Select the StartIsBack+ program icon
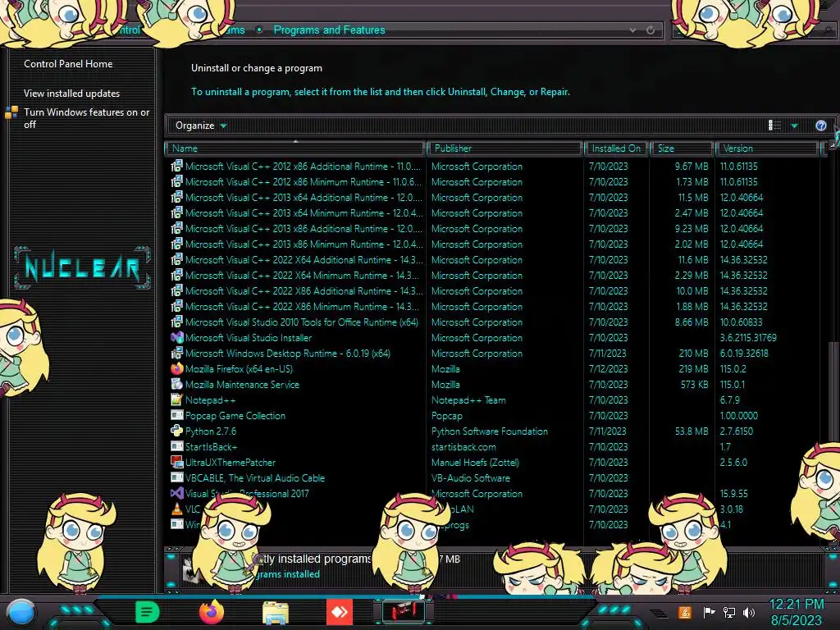The width and height of the screenshot is (840, 630). click(177, 446)
